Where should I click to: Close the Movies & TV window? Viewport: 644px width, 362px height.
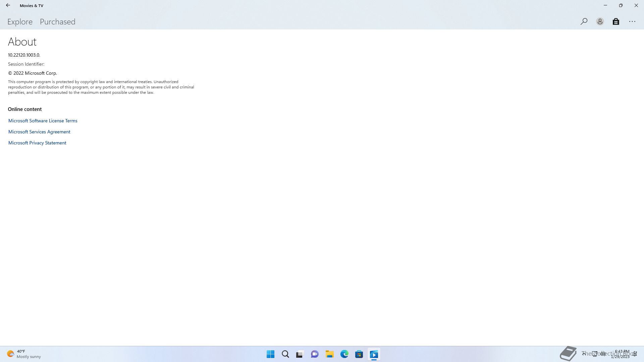pyautogui.click(x=636, y=5)
